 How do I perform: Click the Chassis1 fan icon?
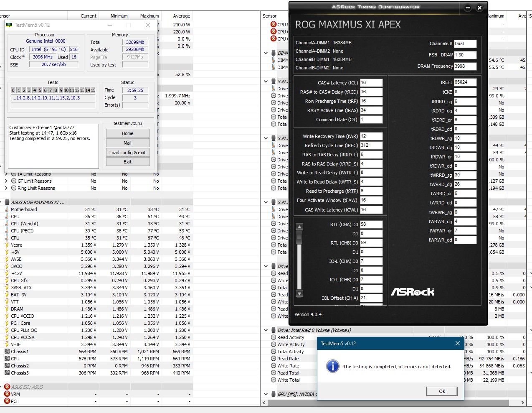(x=7, y=352)
